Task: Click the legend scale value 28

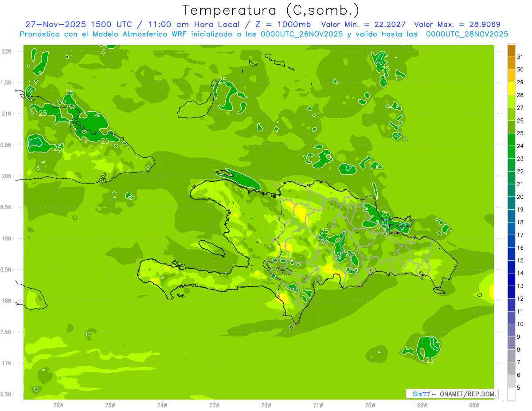Action: 521,95
